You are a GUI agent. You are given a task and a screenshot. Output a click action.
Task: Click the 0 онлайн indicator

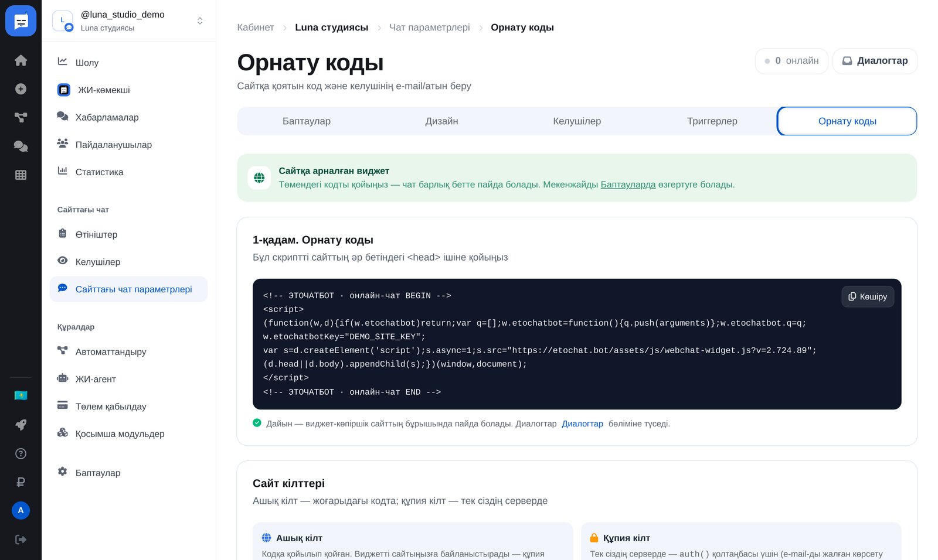(x=791, y=61)
